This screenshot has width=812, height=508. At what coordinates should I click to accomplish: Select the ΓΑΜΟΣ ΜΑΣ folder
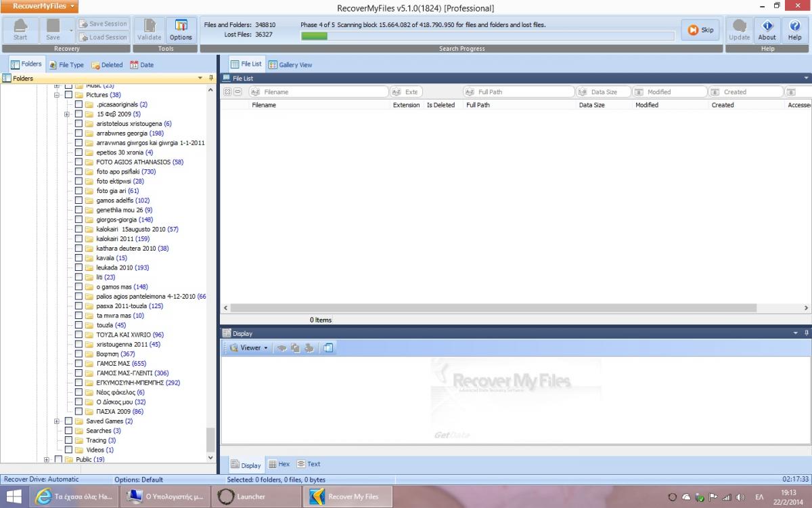coord(121,364)
